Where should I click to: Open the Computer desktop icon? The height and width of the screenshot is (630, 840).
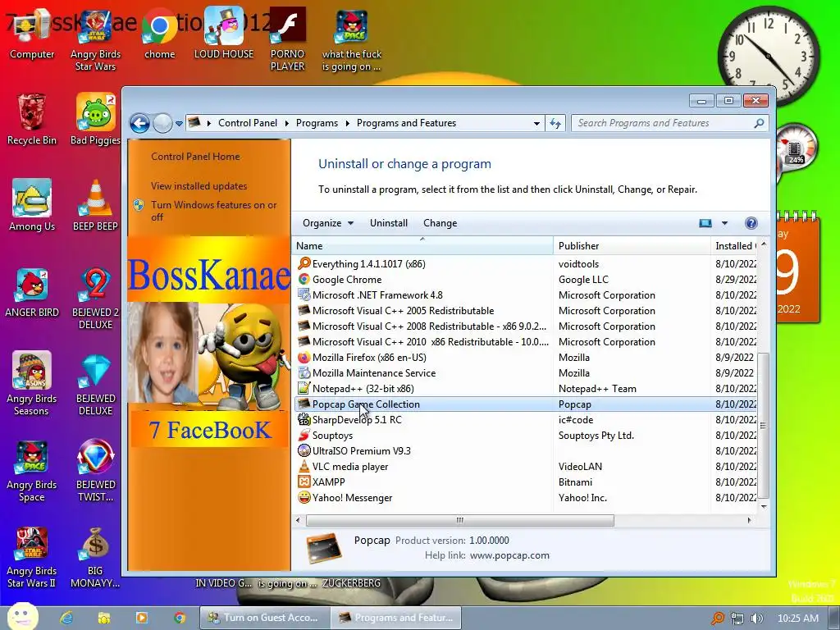(x=32, y=34)
